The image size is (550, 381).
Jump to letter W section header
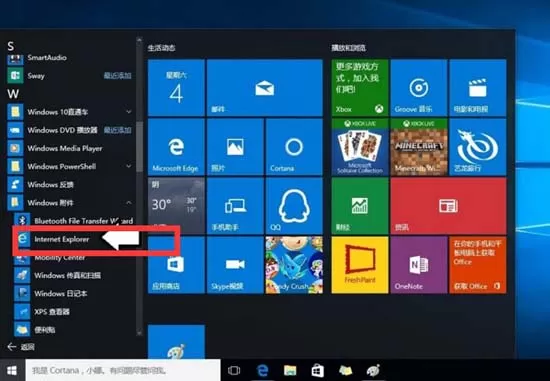tap(13, 94)
